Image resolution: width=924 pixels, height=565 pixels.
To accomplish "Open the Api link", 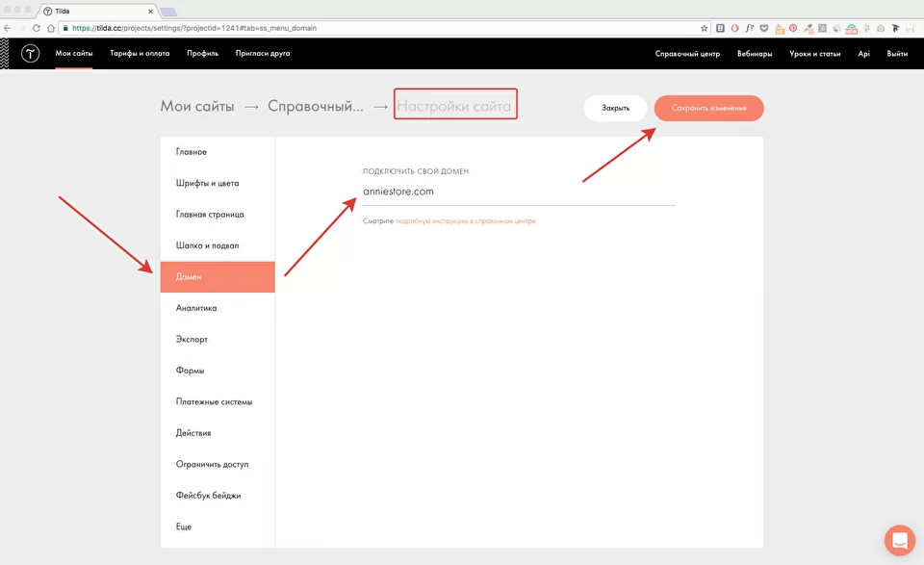I will [x=864, y=54].
